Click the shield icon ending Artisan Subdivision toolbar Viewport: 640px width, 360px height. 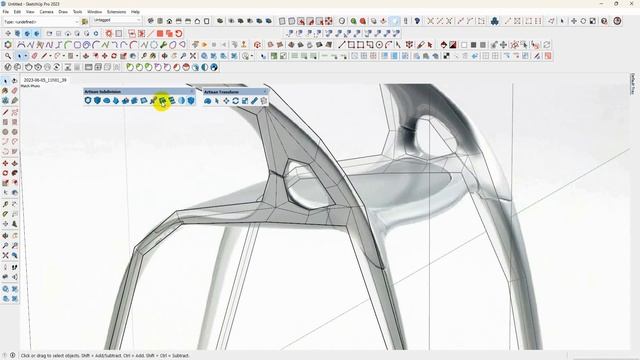191,100
